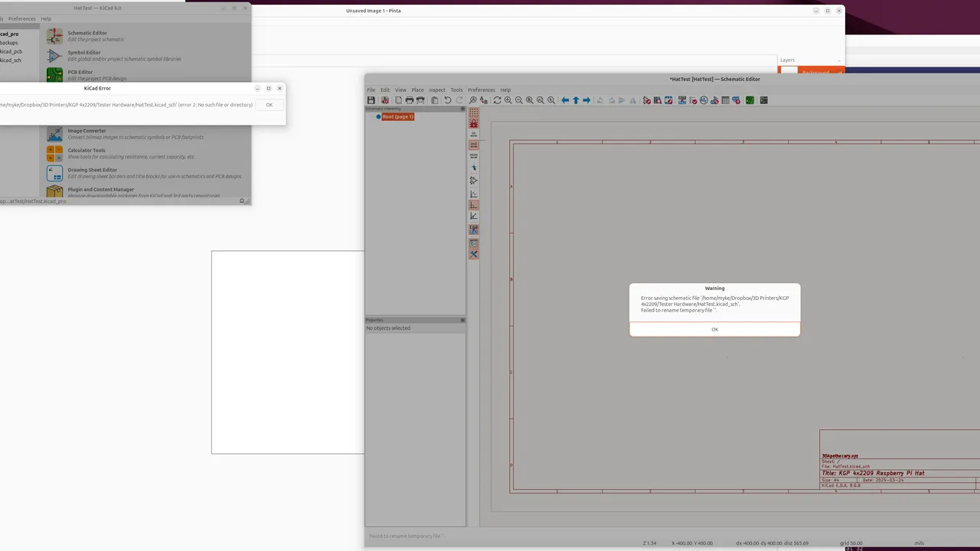Click the Save icon in Schematic Editor toolbar
This screenshot has width=980, height=551.
371,100
